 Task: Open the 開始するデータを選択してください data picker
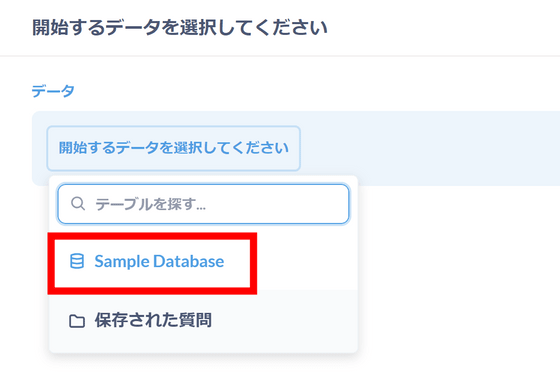click(x=174, y=148)
